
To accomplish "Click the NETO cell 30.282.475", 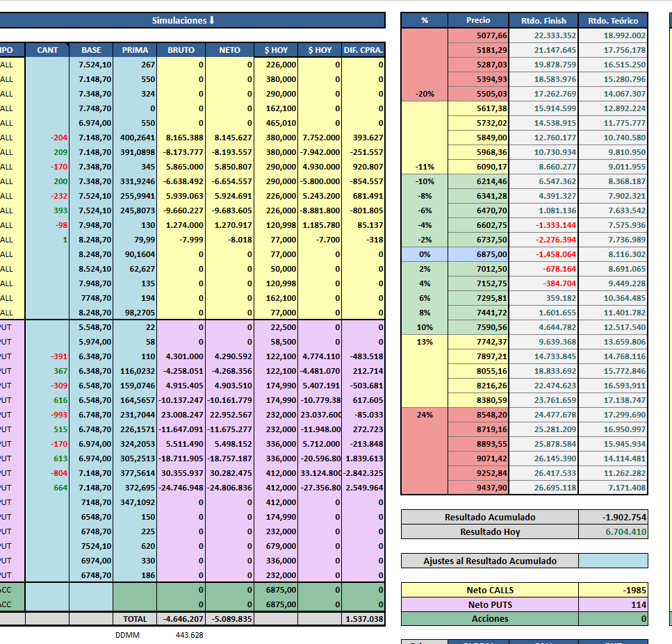I will [230, 473].
